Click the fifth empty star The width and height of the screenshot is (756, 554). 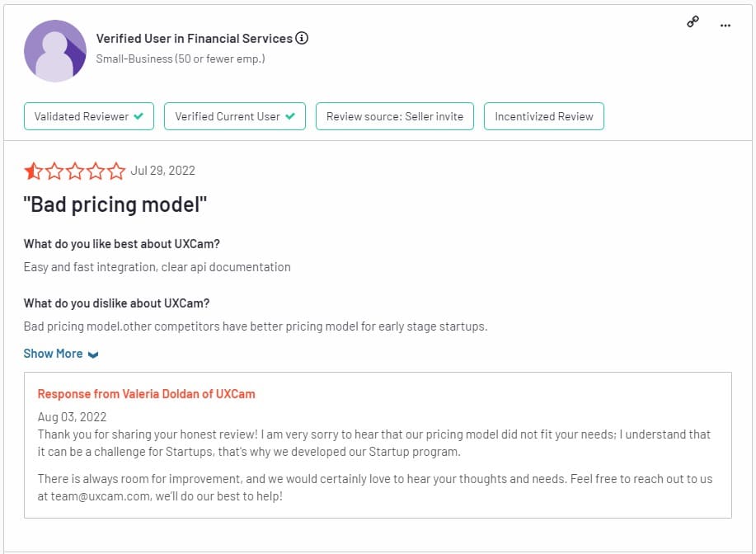point(116,171)
